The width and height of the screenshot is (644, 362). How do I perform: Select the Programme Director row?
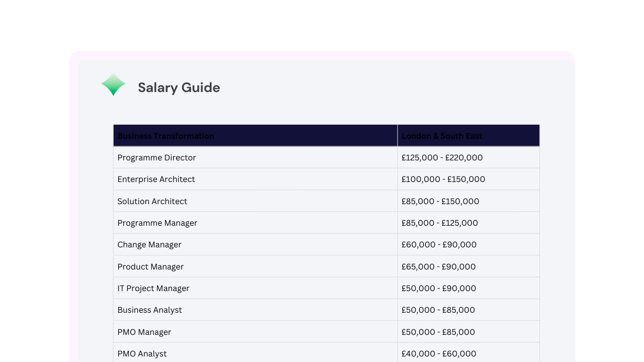click(x=156, y=157)
